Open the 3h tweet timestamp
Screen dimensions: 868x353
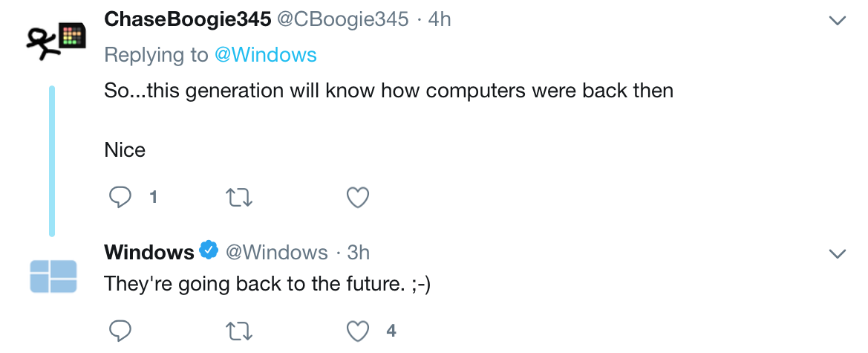click(x=358, y=253)
